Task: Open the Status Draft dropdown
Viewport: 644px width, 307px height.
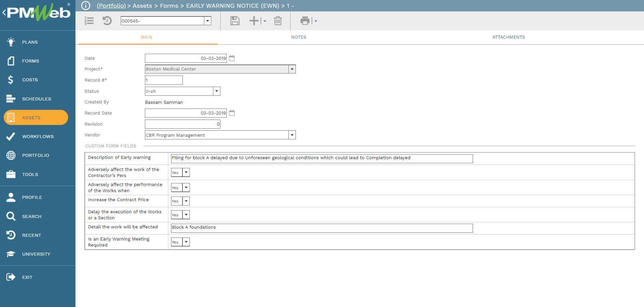Action: click(217, 91)
